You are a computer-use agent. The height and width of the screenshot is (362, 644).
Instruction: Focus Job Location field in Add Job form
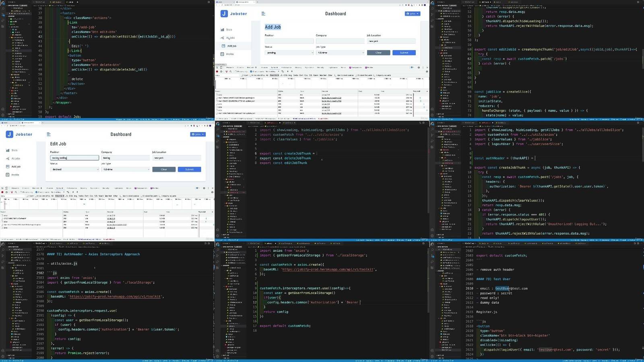click(x=391, y=41)
